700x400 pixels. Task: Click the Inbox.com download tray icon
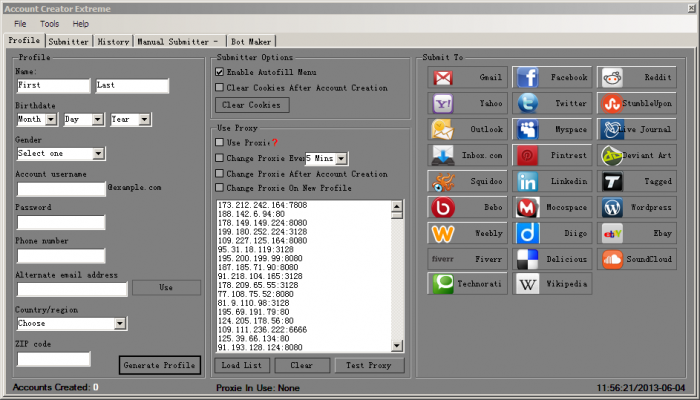pos(443,155)
